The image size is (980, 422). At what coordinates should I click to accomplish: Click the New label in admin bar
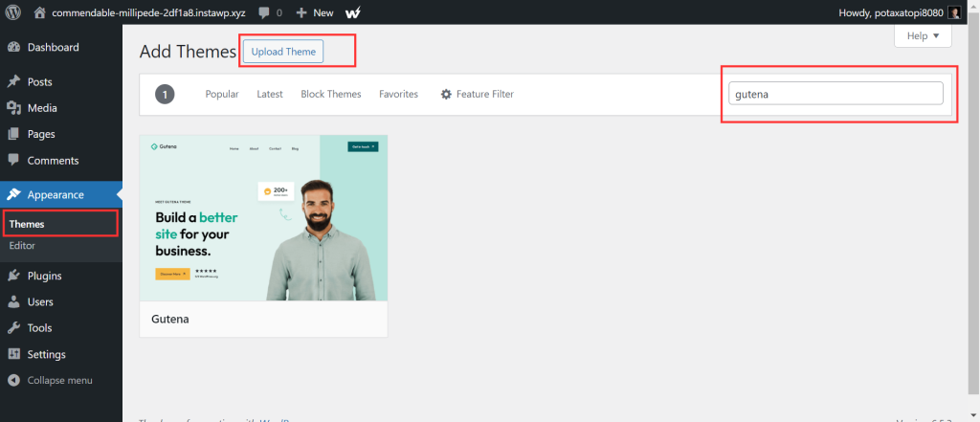tap(323, 12)
